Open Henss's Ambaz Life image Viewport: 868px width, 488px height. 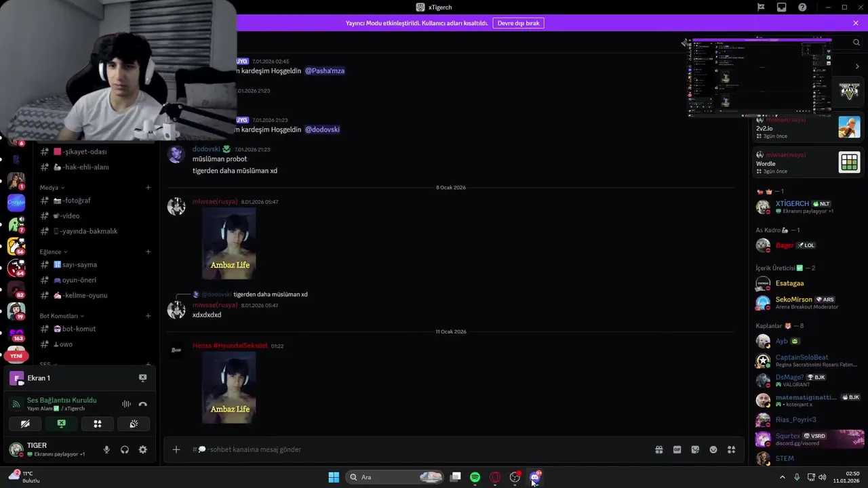pyautogui.click(x=229, y=388)
